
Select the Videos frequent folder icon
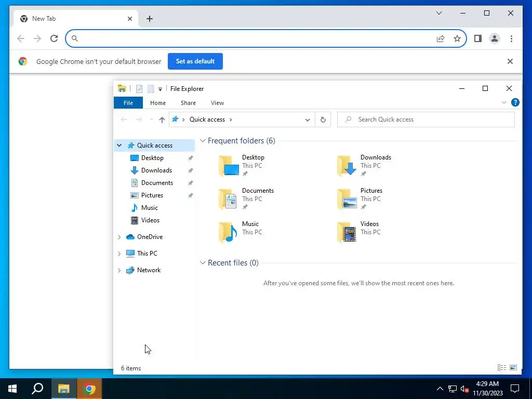[x=347, y=232]
